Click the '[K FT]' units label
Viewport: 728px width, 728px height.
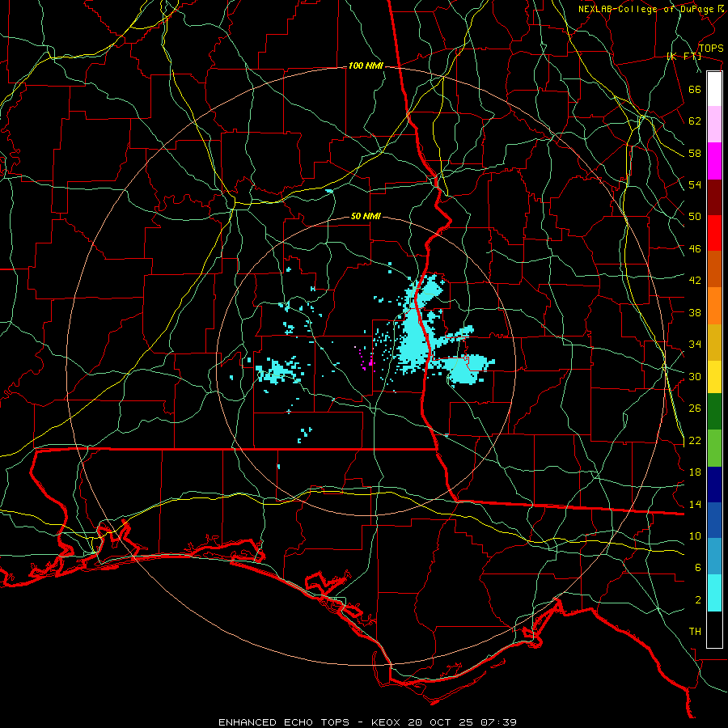tap(684, 57)
